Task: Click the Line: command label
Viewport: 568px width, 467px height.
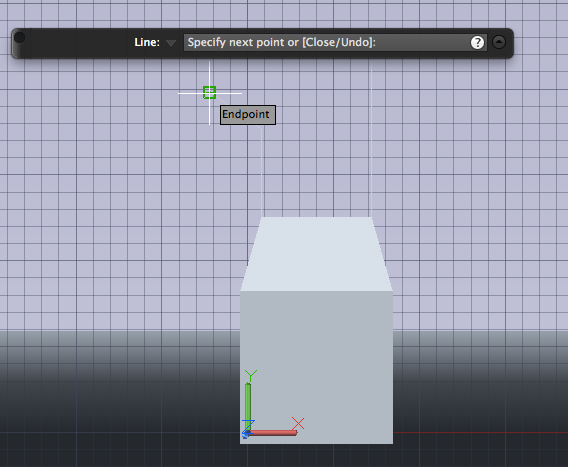Action: click(147, 42)
